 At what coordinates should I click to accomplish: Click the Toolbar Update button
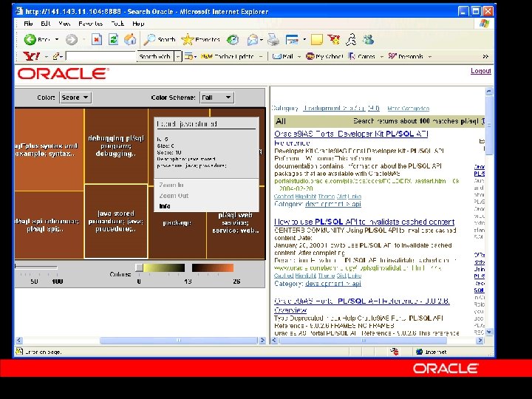pos(228,56)
